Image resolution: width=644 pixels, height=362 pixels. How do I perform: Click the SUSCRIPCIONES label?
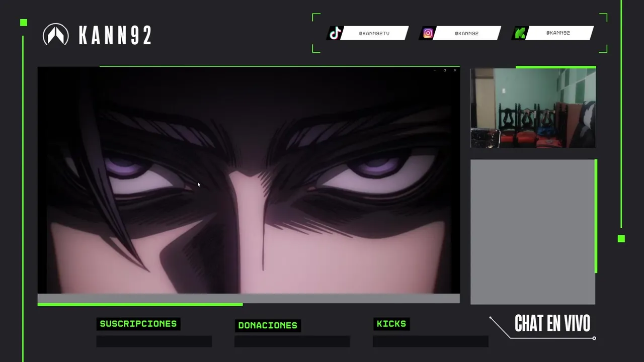click(138, 324)
